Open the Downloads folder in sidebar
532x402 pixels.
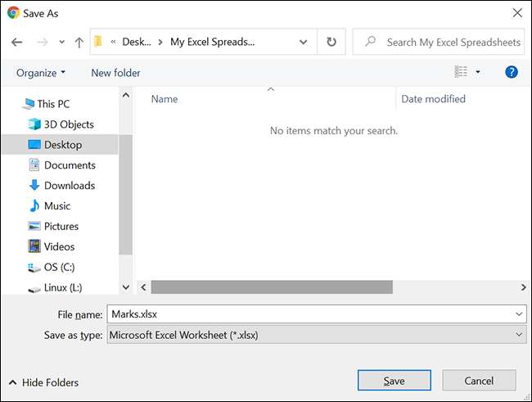[x=69, y=186]
